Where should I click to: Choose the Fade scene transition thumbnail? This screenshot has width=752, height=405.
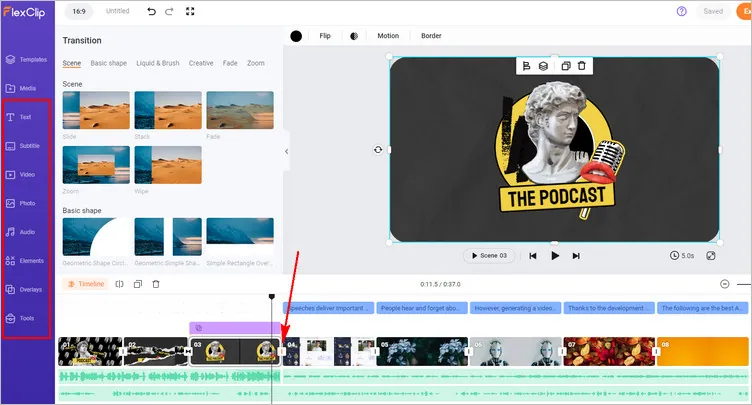240,110
